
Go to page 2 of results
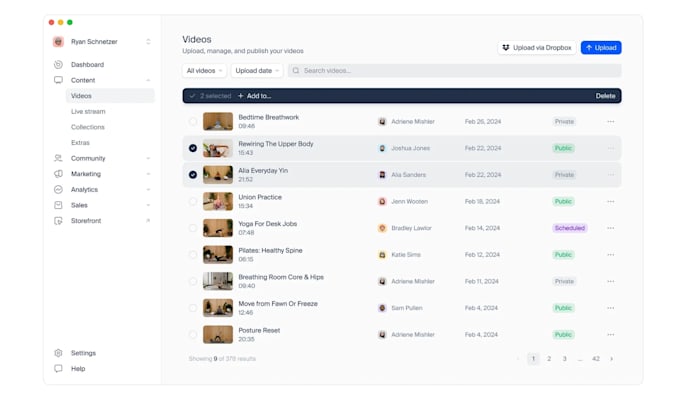tap(549, 359)
